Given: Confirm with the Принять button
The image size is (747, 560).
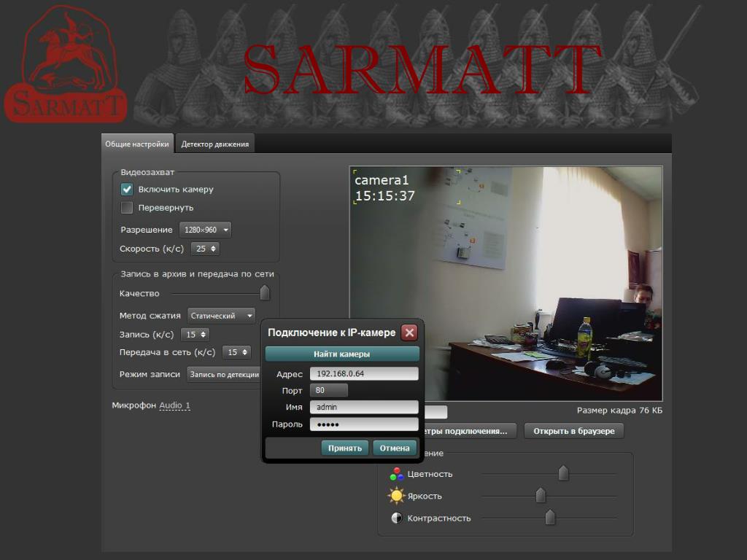Looking at the screenshot, I should tap(345, 448).
